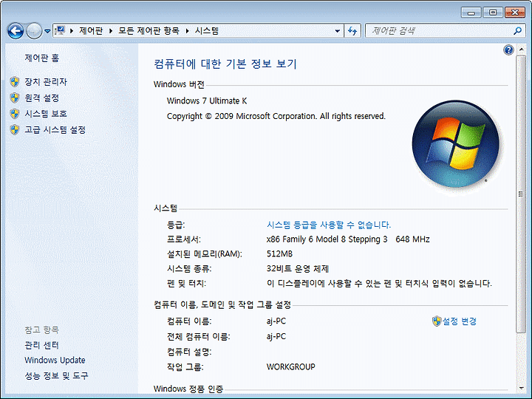Click the aj-PC value beside 컴퓨터 이름
The height and width of the screenshot is (399, 532).
click(276, 321)
